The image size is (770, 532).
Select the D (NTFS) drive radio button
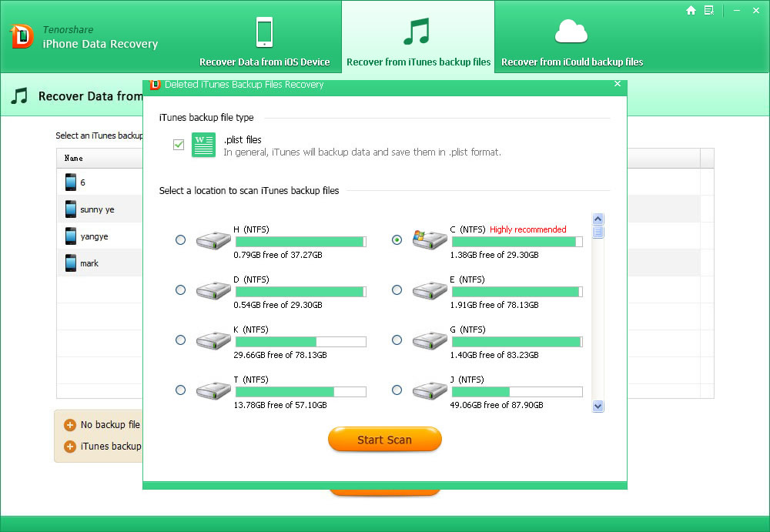tap(181, 289)
